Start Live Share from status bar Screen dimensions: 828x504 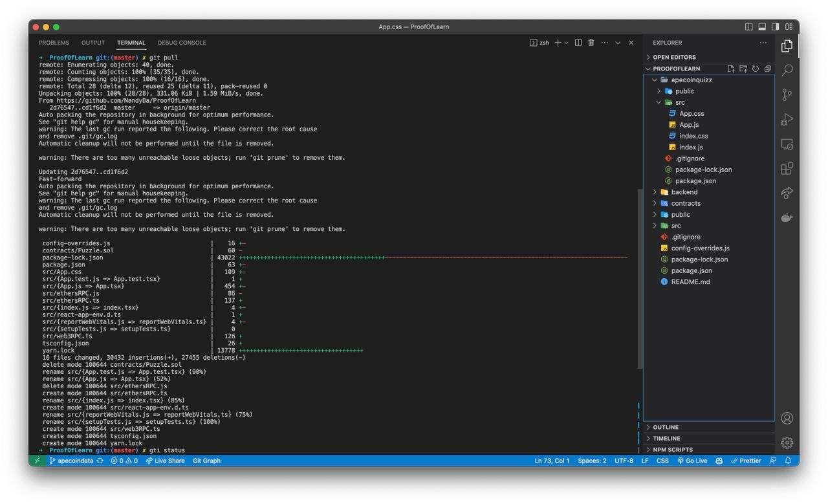(165, 461)
